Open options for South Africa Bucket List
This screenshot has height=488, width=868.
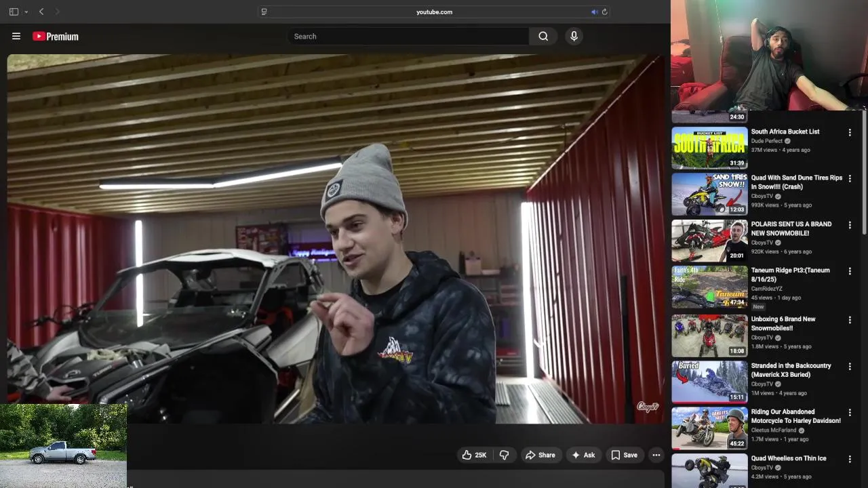(849, 133)
